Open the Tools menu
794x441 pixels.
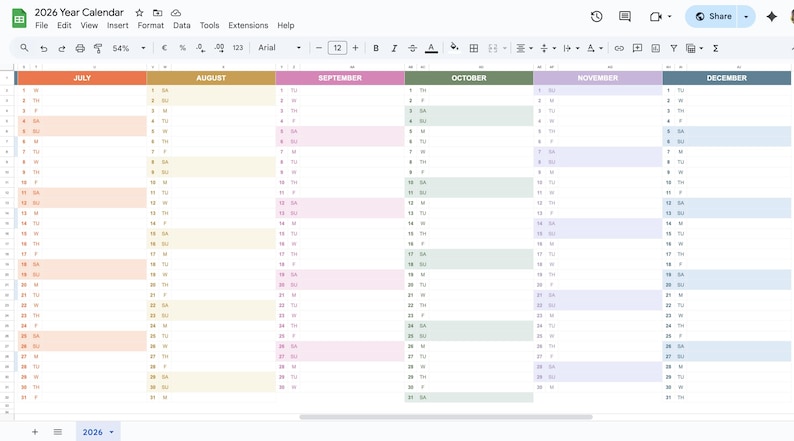coord(210,25)
